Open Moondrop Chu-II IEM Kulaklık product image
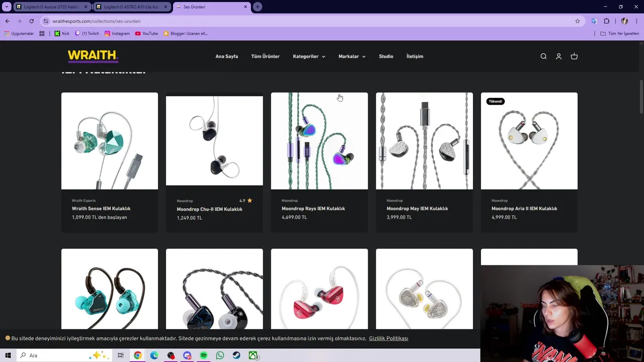Screen dimensions: 644x362 click(214, 141)
